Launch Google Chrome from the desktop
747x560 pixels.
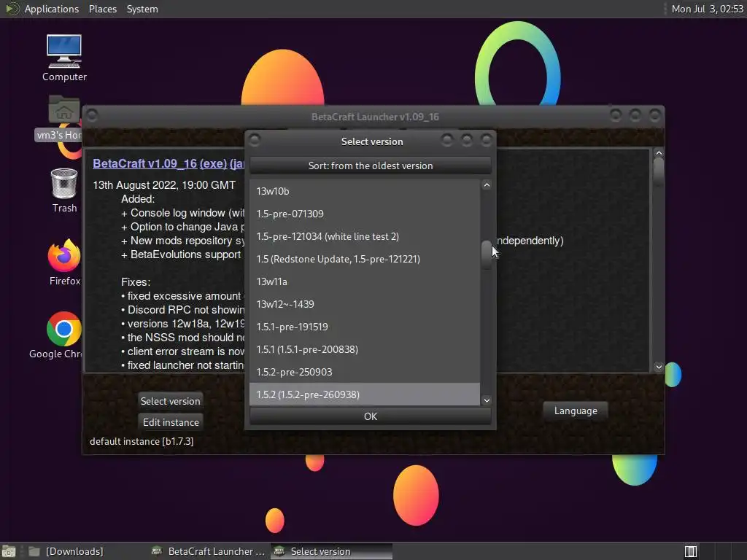tap(64, 335)
